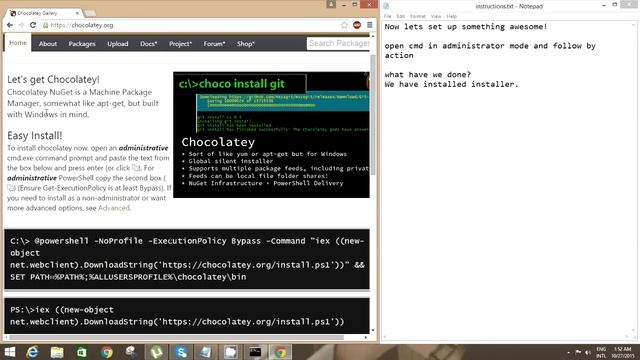This screenshot has height=360, width=640.
Task: Click the browser page vertical scrollbar
Action: click(x=373, y=114)
